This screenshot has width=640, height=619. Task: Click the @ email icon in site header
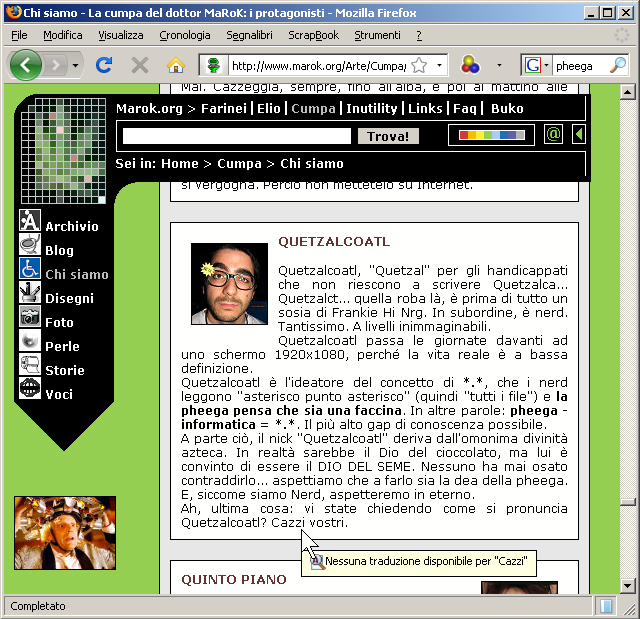(x=553, y=134)
